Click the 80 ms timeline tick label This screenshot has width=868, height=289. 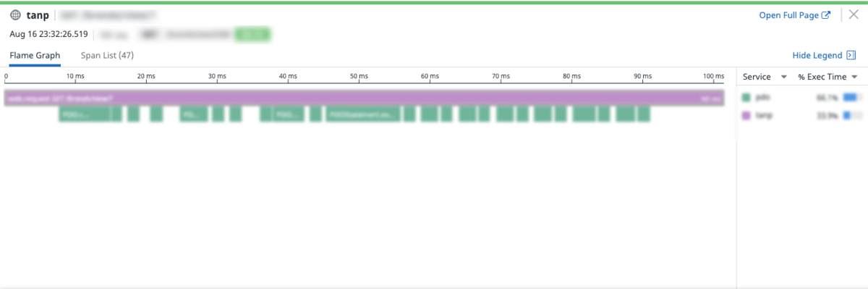click(571, 75)
